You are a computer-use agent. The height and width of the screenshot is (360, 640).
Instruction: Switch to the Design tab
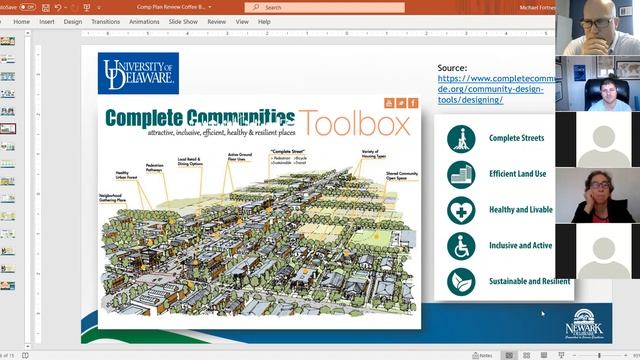73,22
